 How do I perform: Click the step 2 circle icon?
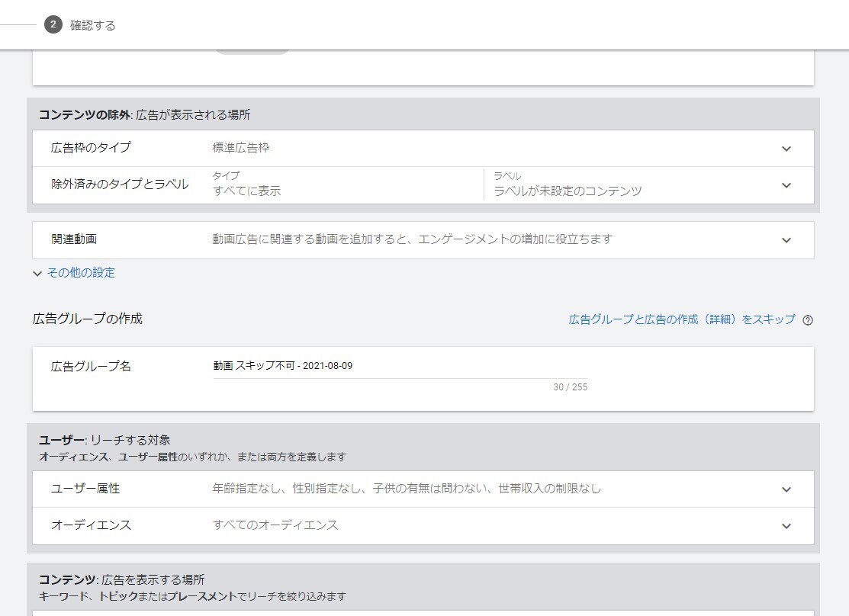(x=53, y=24)
